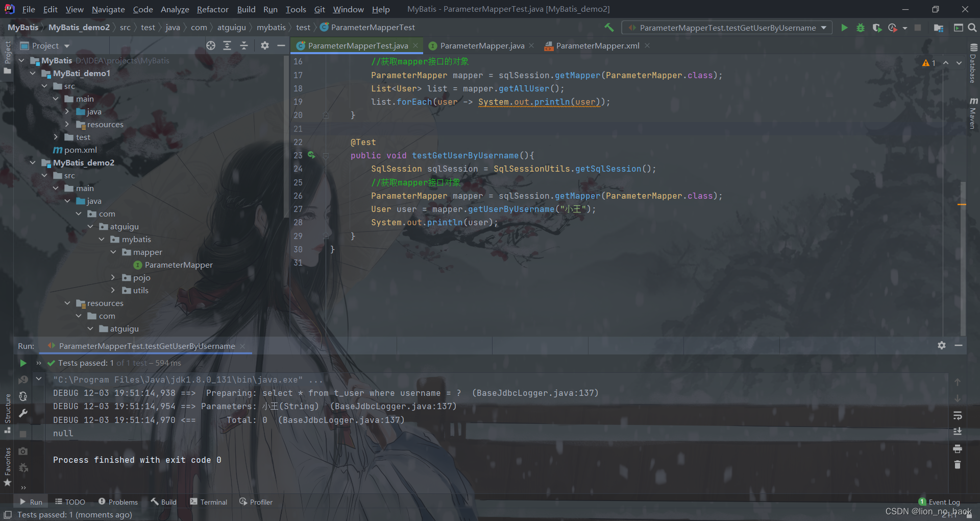Screen dimensions: 980x521
Task: Open the Problems tool window
Action: [x=118, y=502]
